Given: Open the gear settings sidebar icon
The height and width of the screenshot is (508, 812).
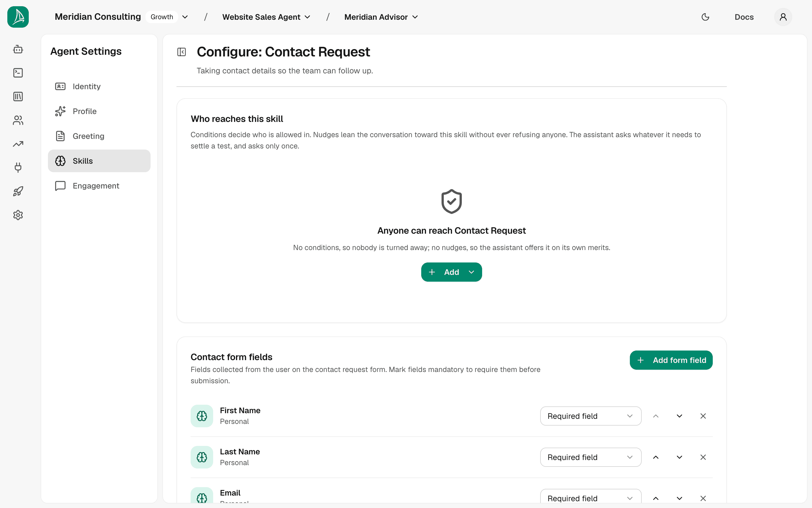Looking at the screenshot, I should [x=18, y=215].
